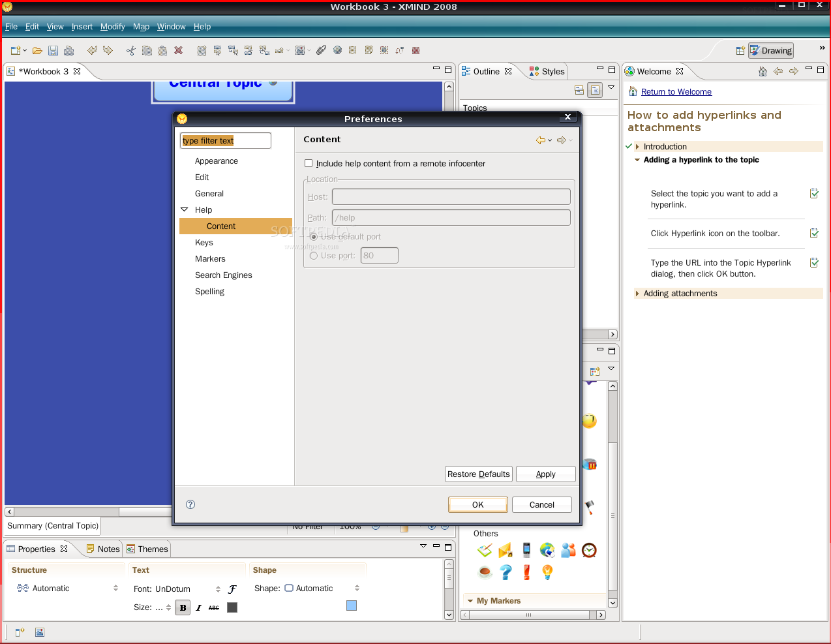The height and width of the screenshot is (644, 831).
Task: Click the red X Delete icon
Action: coord(178,50)
